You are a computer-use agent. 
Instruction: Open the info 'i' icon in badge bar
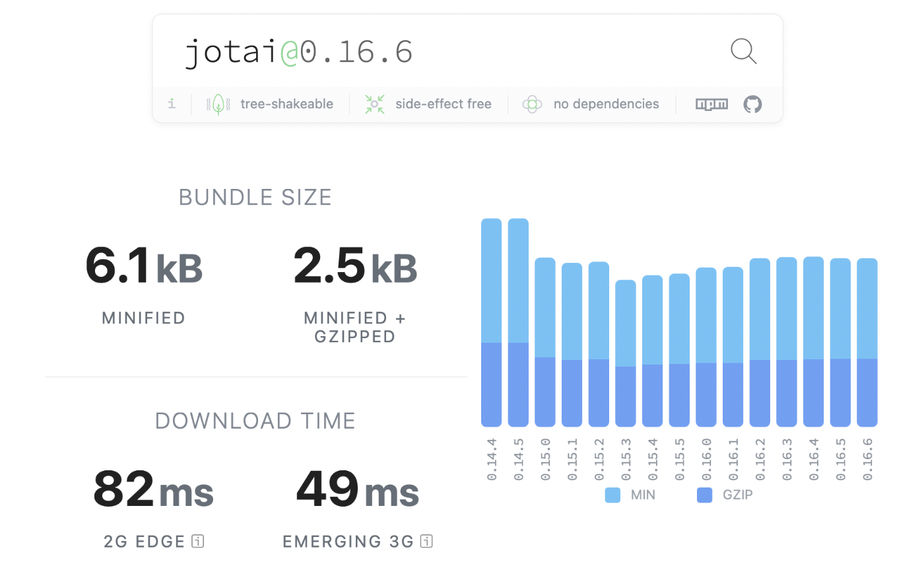point(172,104)
